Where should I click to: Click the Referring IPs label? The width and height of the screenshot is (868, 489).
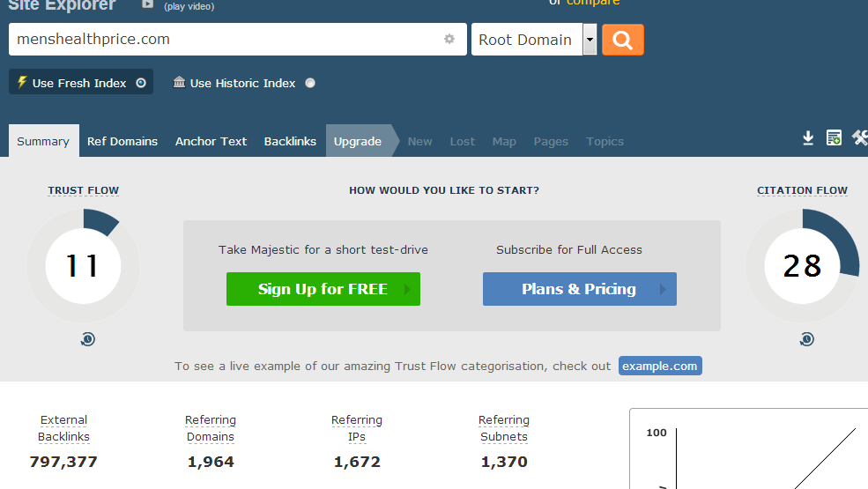point(357,428)
